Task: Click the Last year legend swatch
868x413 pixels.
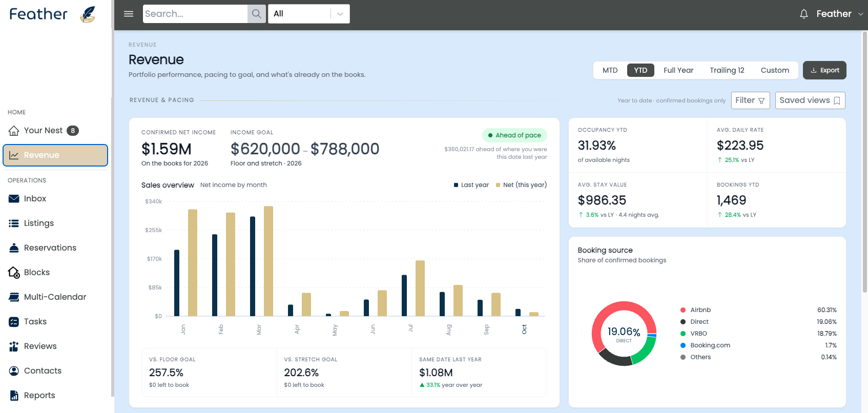Action: pyautogui.click(x=456, y=185)
